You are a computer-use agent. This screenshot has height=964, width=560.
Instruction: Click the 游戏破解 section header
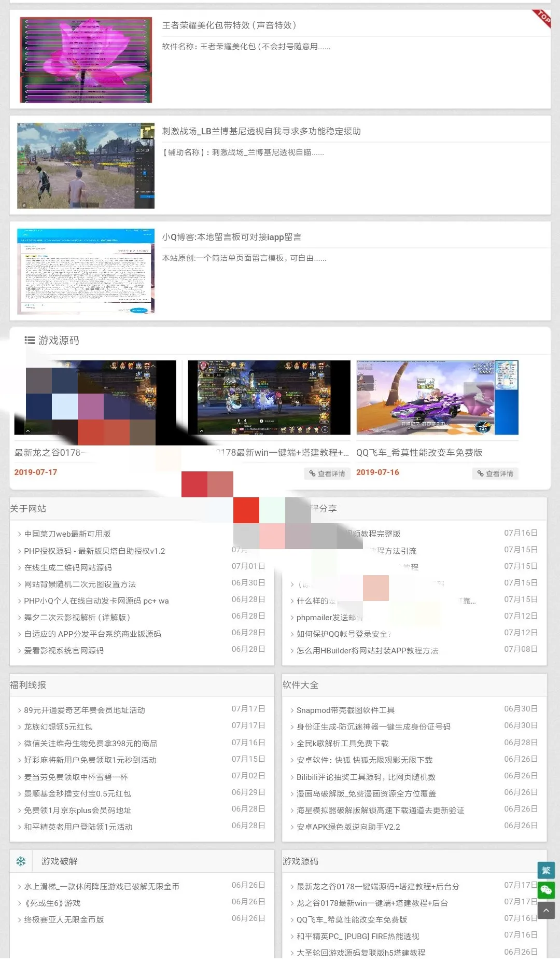(60, 861)
